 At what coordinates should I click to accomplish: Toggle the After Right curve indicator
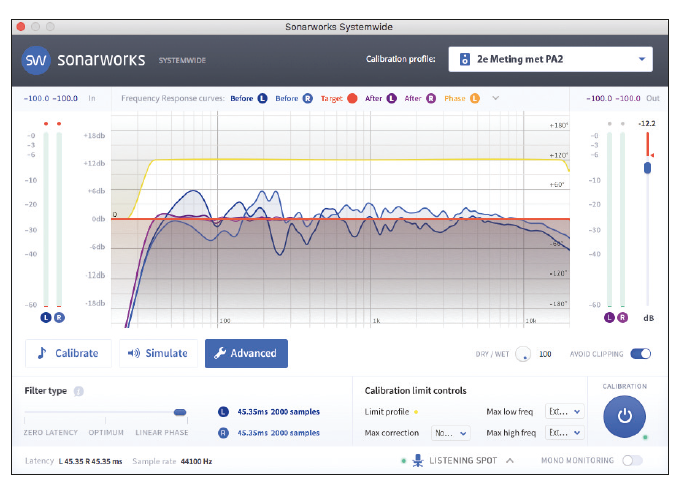tap(432, 98)
